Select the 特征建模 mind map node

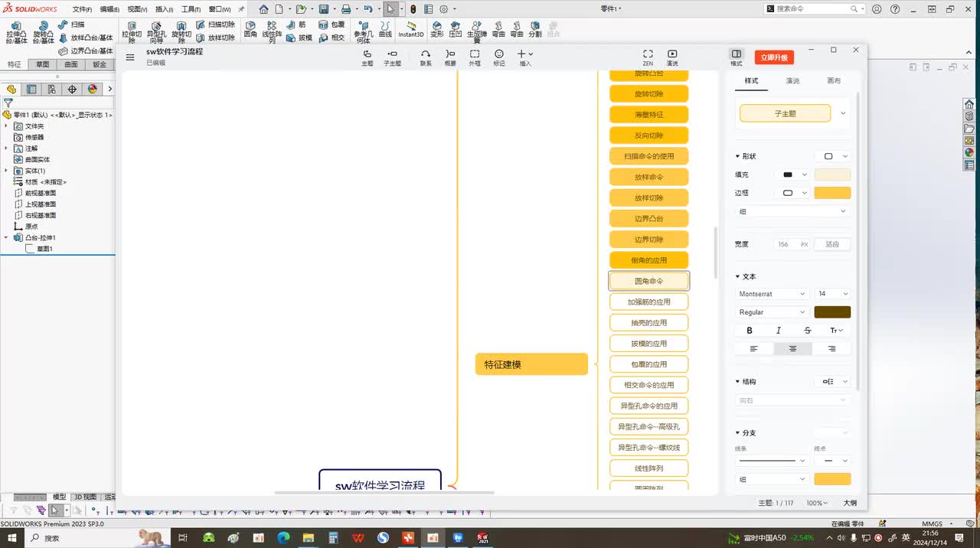point(531,364)
